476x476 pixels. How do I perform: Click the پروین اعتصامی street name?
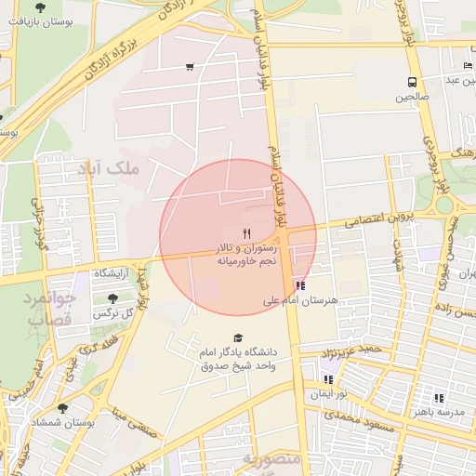(379, 219)
